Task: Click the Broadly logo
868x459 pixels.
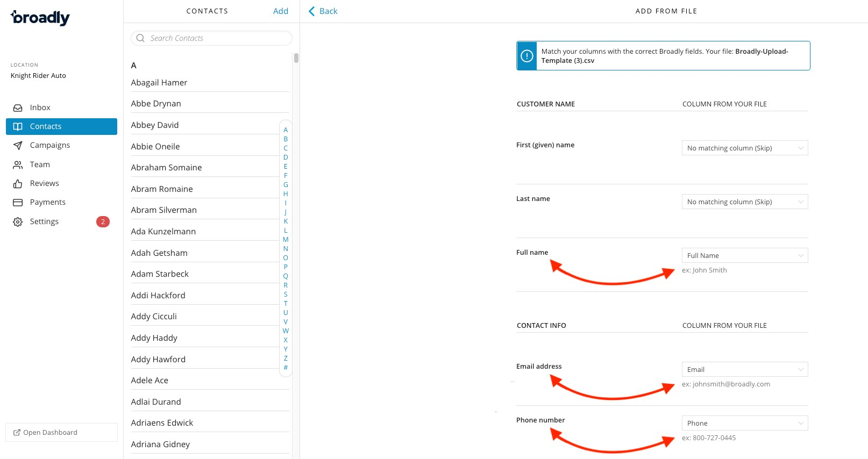Action: [x=40, y=18]
